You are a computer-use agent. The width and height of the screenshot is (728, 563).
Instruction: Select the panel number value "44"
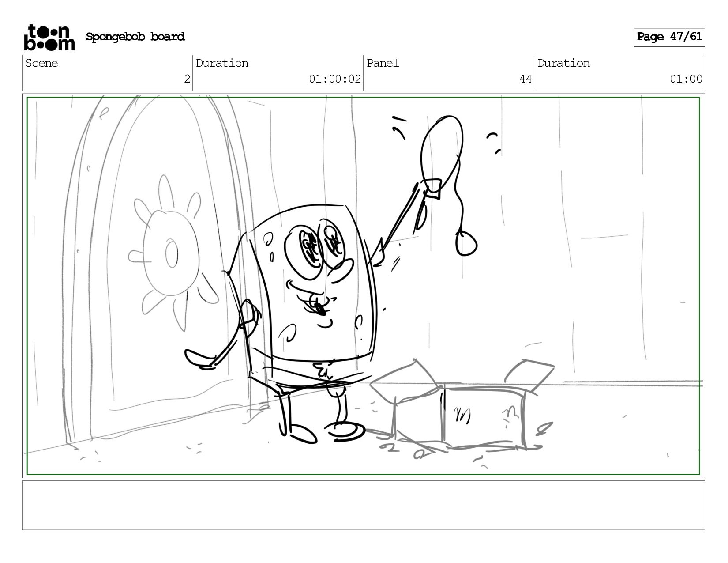click(x=525, y=79)
